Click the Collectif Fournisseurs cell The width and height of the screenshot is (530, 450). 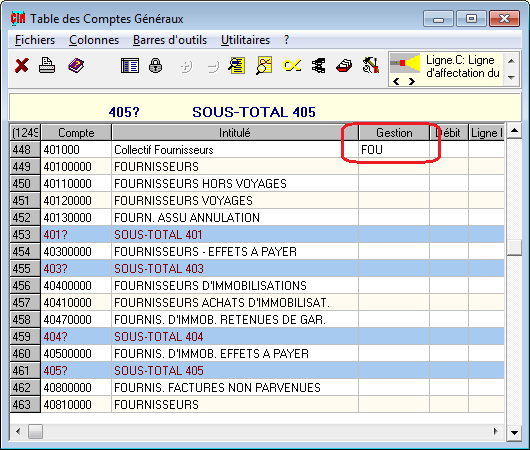235,149
